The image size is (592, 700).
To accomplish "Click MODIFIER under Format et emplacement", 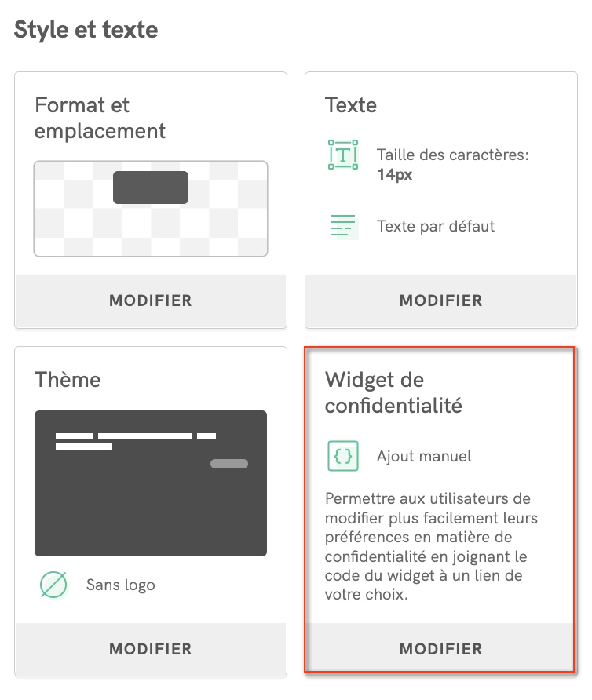I will pyautogui.click(x=151, y=301).
